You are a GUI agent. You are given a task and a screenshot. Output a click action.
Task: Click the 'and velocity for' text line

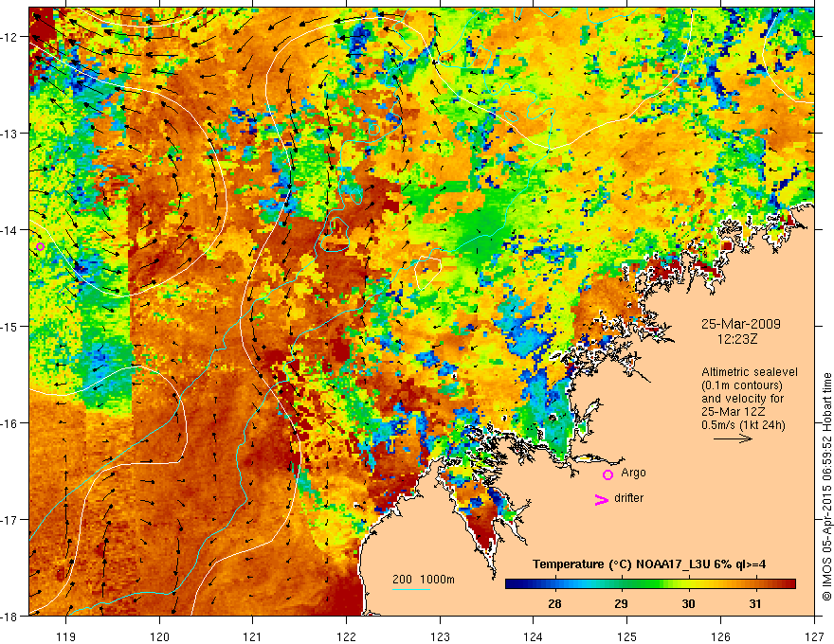[742, 399]
